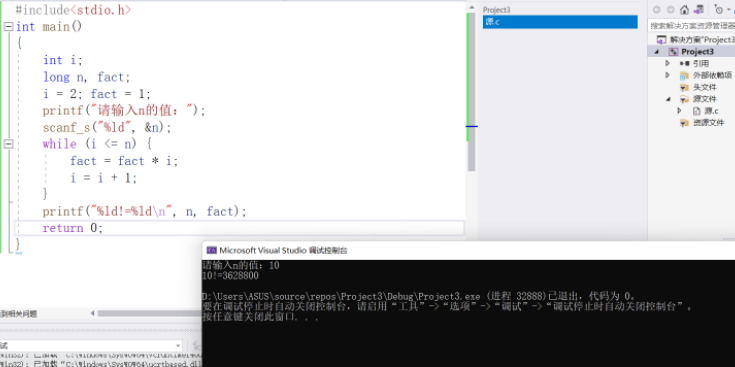Expand the 源.c file node arrow
The image size is (735, 367).
(x=679, y=111)
